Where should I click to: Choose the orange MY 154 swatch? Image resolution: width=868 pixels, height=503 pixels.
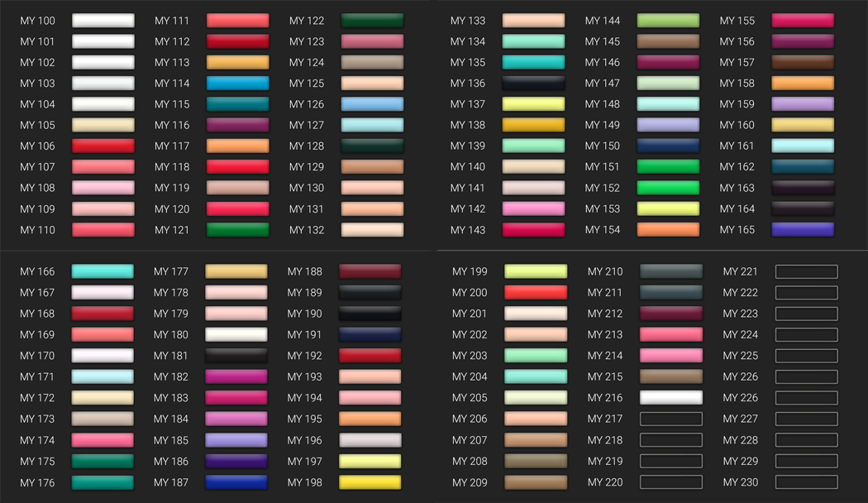pos(668,229)
